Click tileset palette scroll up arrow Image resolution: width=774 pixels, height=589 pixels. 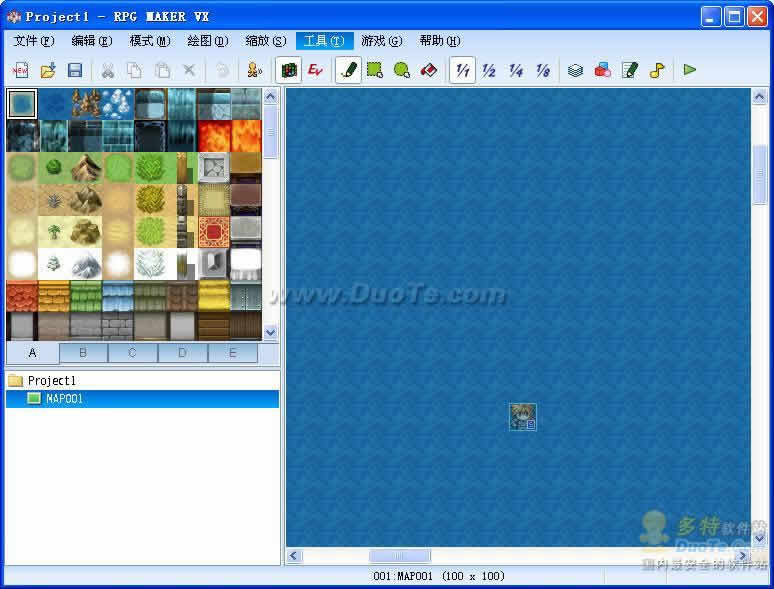pyautogui.click(x=271, y=96)
